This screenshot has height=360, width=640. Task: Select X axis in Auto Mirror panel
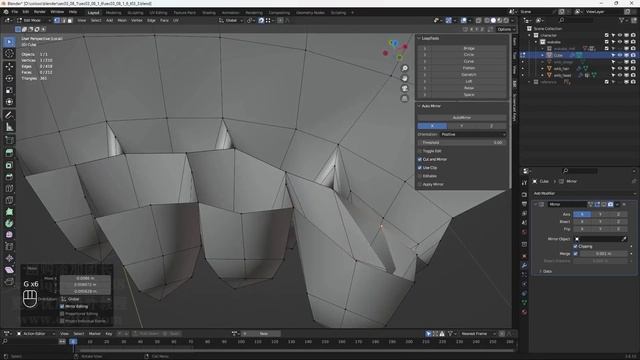[x=432, y=126]
